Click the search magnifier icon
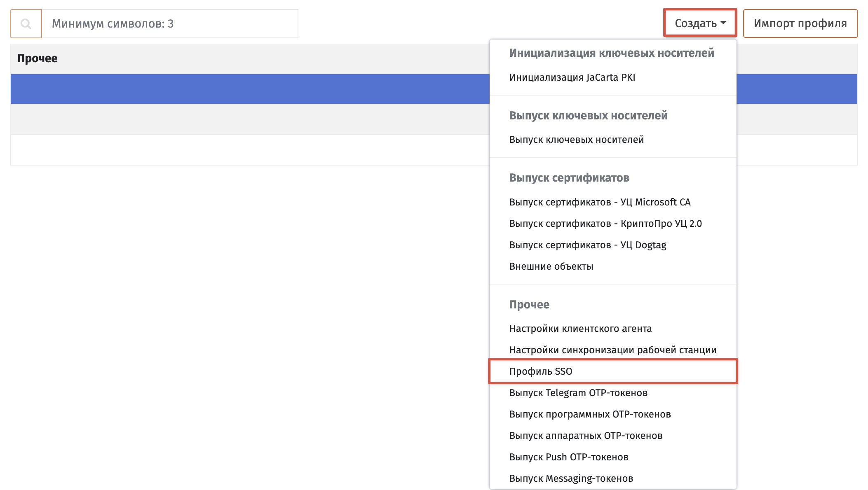Screen dimensions: 868x490 click(x=26, y=24)
